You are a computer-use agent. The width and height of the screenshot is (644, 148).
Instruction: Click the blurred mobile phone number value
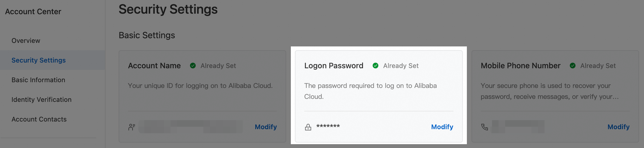click(518, 127)
